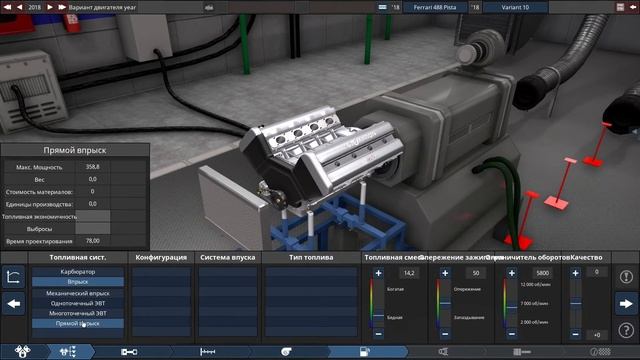Go back with the left arrow button
The image size is (640, 360).
tap(13, 304)
